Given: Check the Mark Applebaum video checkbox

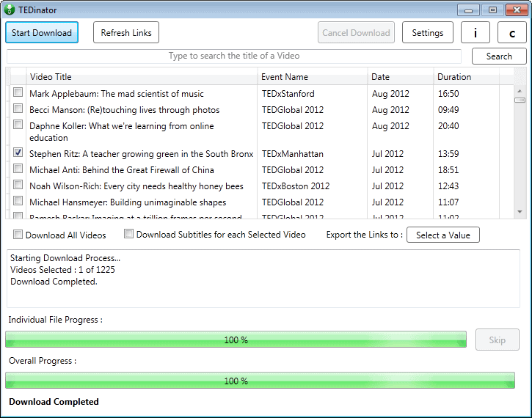Looking at the screenshot, I should [18, 92].
